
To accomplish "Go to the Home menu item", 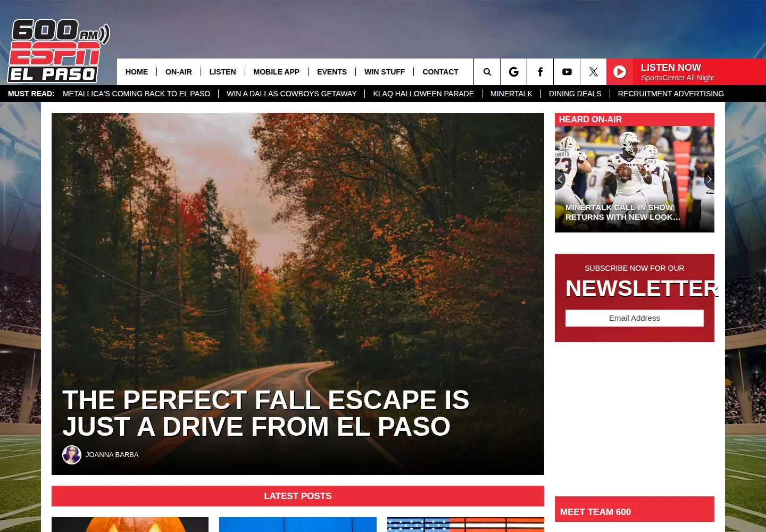I will tap(137, 72).
